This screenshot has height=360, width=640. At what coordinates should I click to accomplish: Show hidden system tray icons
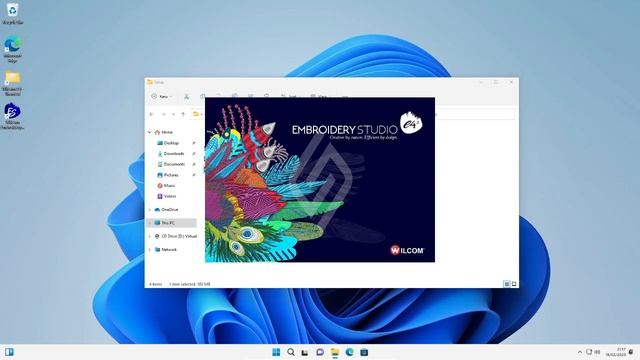pos(580,352)
